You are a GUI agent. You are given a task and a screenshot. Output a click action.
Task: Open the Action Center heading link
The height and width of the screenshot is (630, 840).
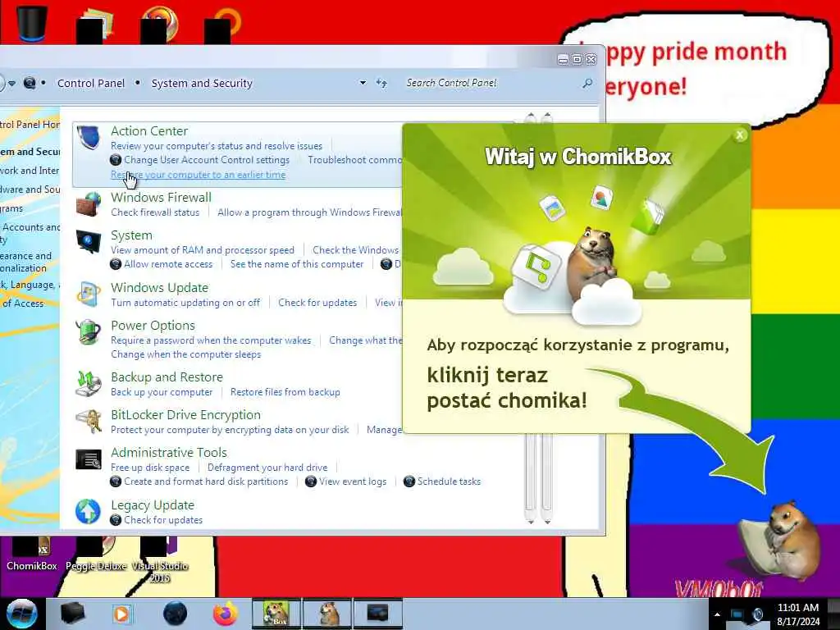pyautogui.click(x=149, y=130)
